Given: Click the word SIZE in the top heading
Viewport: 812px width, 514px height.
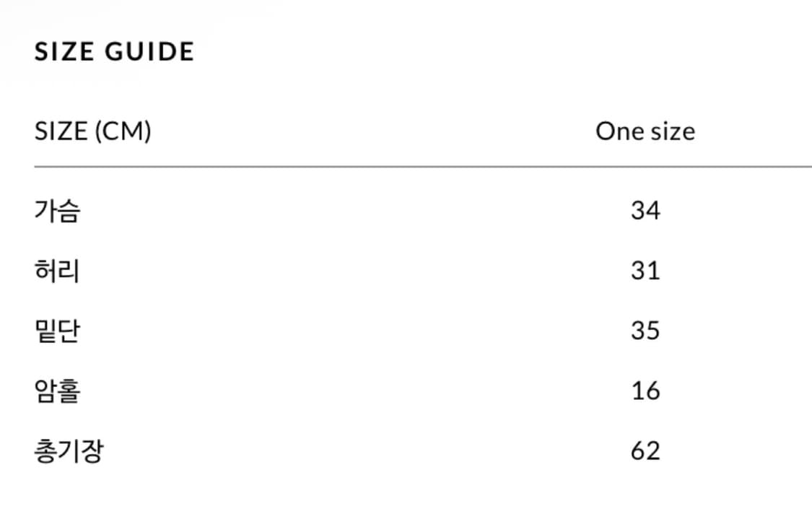Looking at the screenshot, I should pos(64,51).
